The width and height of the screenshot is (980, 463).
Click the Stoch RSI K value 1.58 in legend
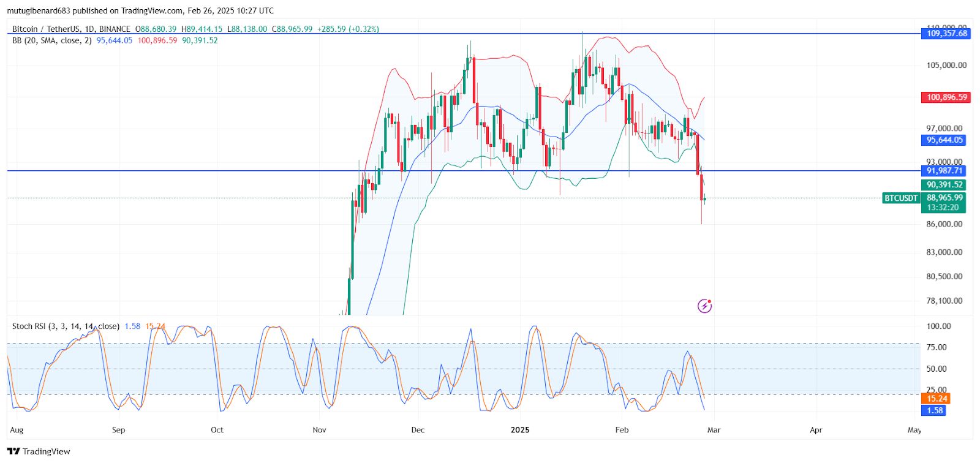132,326
